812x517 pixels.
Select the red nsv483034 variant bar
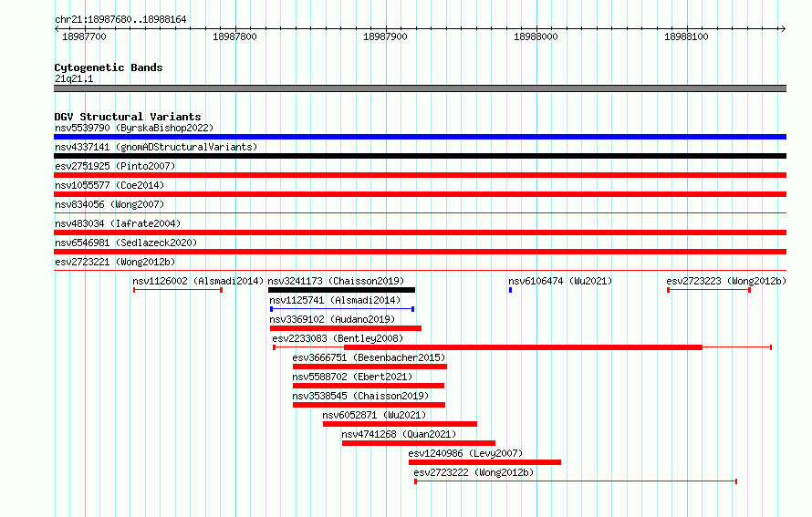pos(420,233)
